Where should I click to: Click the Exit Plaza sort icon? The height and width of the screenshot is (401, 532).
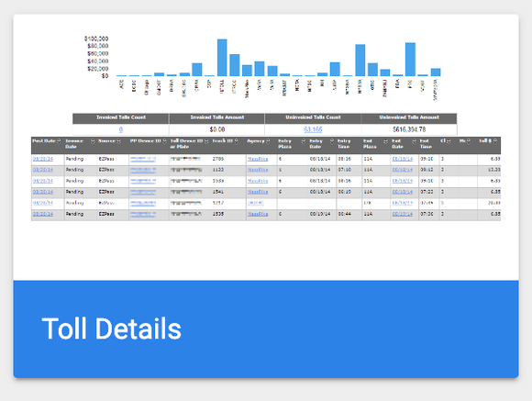pyautogui.click(x=385, y=141)
